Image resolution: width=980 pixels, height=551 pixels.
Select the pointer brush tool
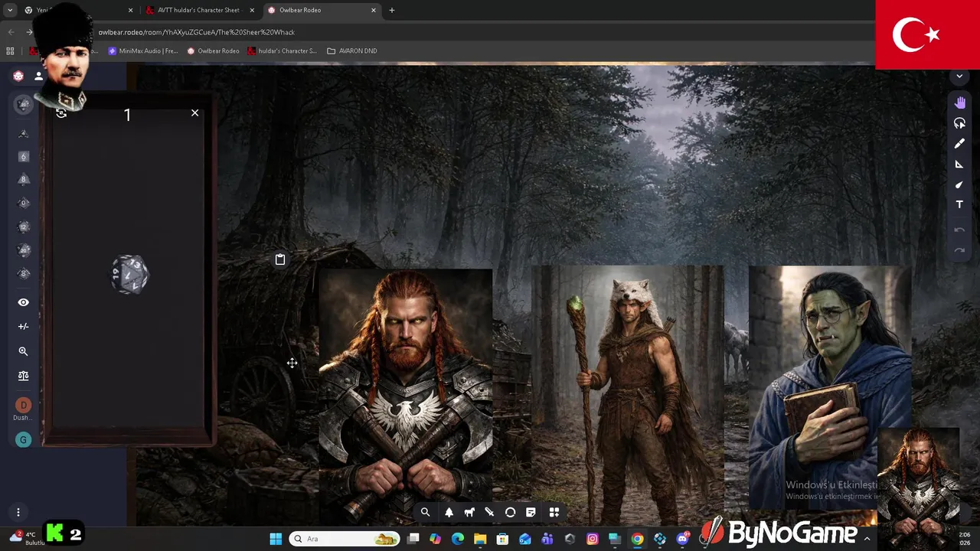tap(960, 184)
